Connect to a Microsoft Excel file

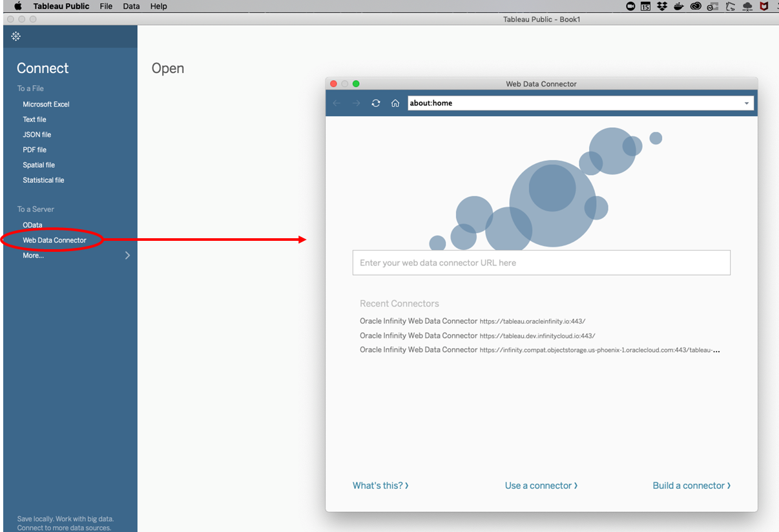[46, 104]
